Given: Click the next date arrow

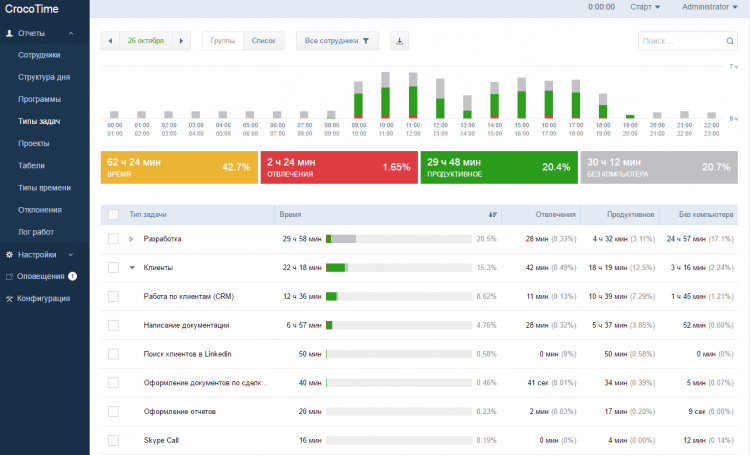Looking at the screenshot, I should click(181, 41).
